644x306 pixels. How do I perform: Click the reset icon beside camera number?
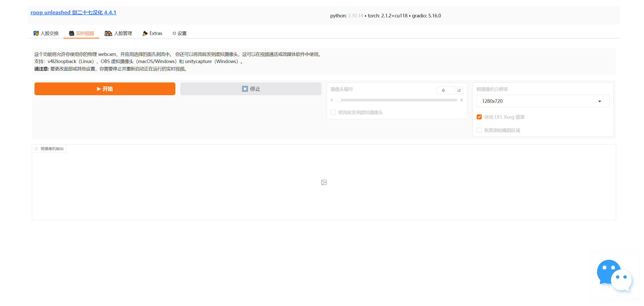(459, 90)
